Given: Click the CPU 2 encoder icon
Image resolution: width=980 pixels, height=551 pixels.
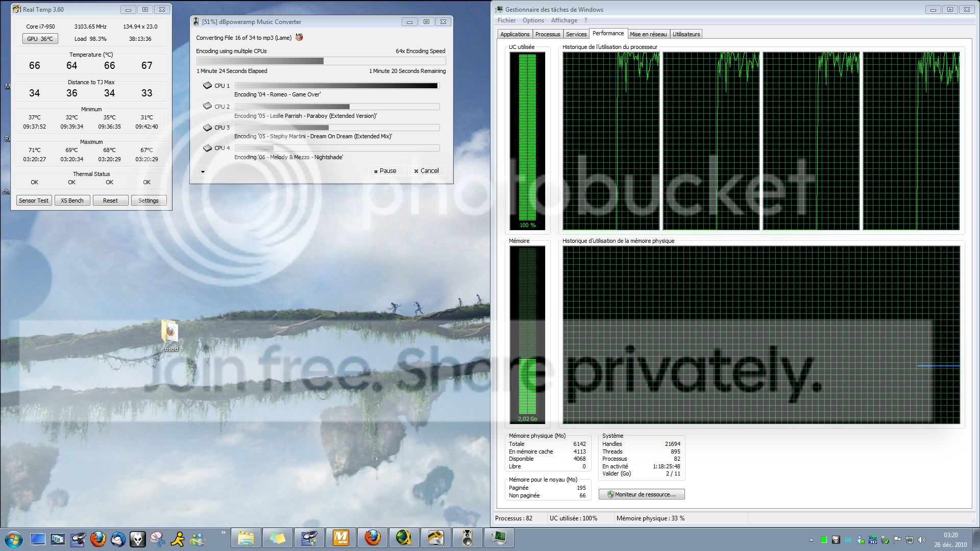Looking at the screenshot, I should point(207,106).
